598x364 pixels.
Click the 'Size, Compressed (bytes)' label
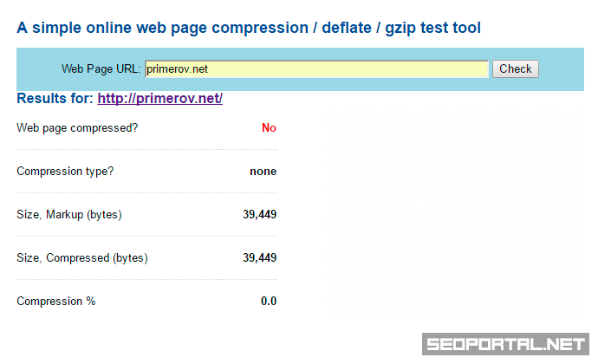tap(82, 258)
